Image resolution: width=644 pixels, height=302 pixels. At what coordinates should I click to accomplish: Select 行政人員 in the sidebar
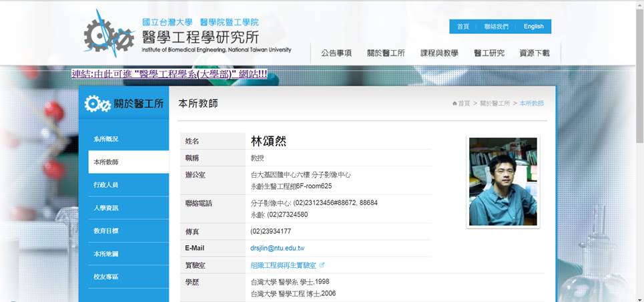tap(129, 185)
